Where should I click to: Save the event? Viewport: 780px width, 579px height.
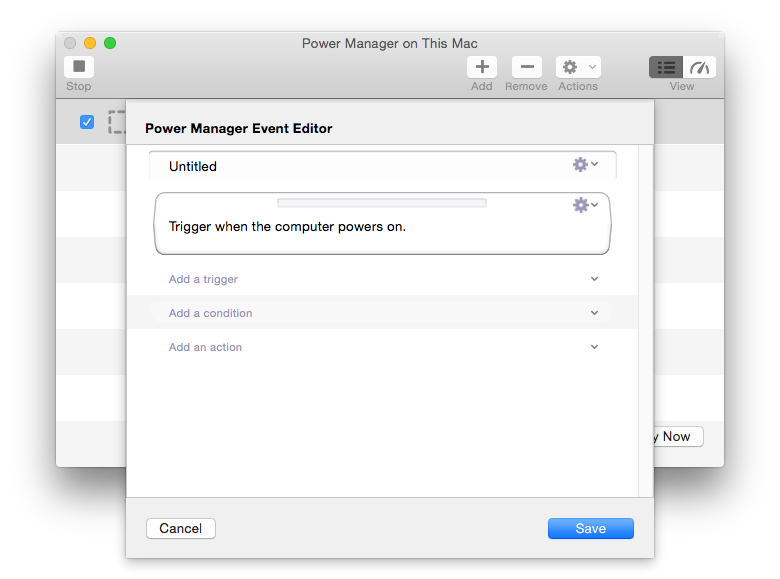click(x=590, y=528)
